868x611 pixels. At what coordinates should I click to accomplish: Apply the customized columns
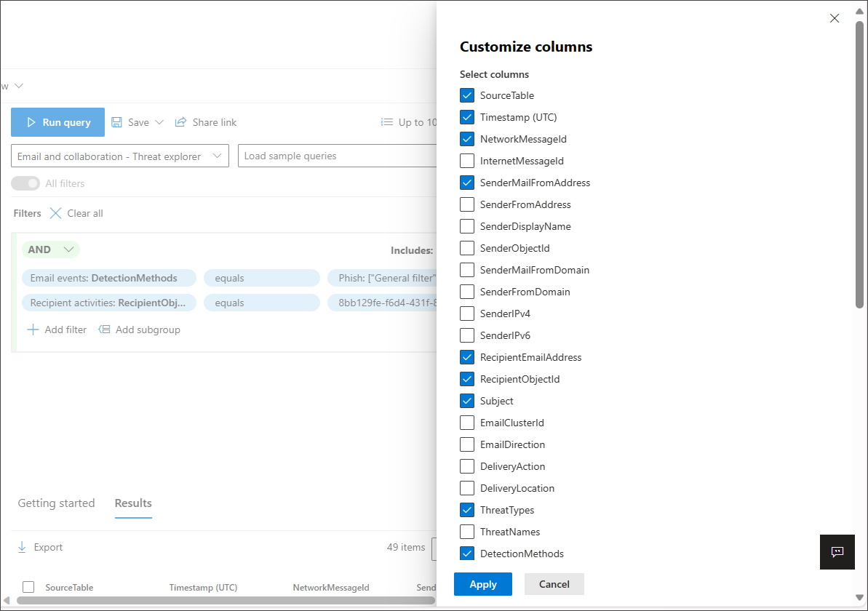coord(482,583)
